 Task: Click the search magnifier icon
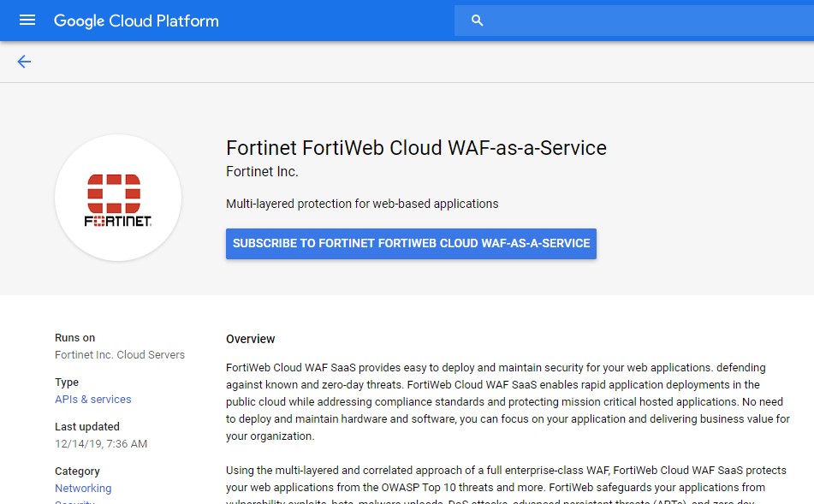pyautogui.click(x=477, y=21)
